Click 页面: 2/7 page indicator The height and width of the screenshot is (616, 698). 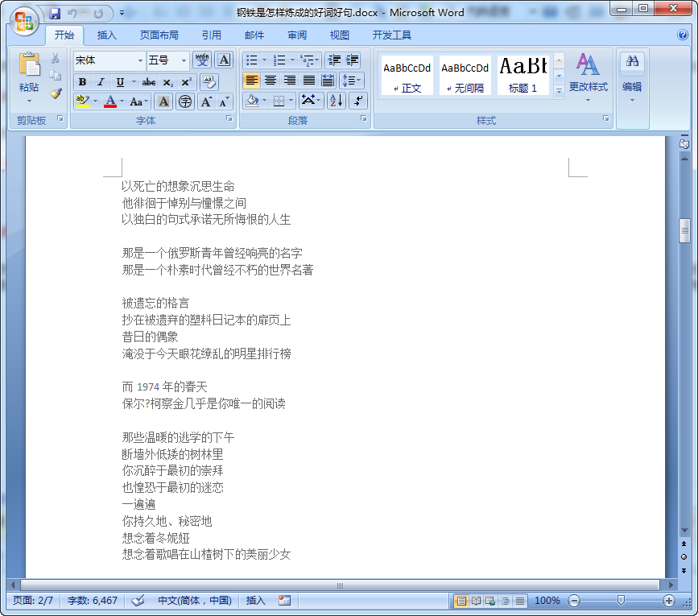(33, 601)
